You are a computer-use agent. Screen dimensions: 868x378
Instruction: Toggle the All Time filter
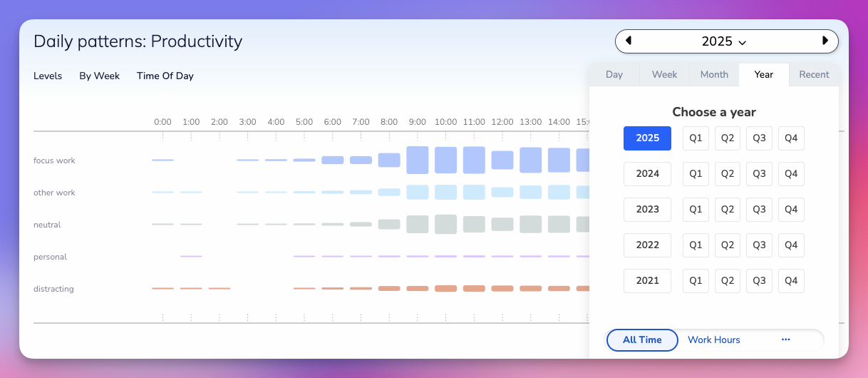pyautogui.click(x=642, y=340)
